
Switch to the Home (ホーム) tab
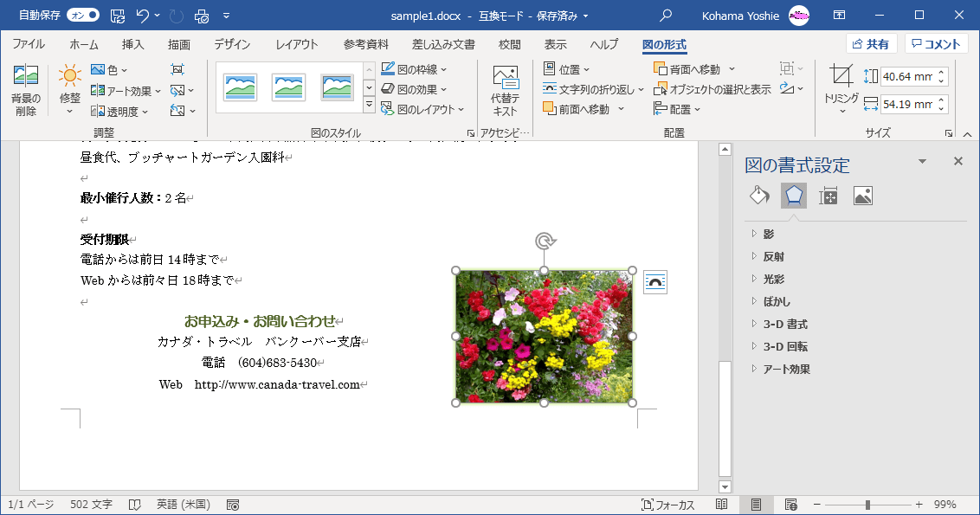pos(84,44)
